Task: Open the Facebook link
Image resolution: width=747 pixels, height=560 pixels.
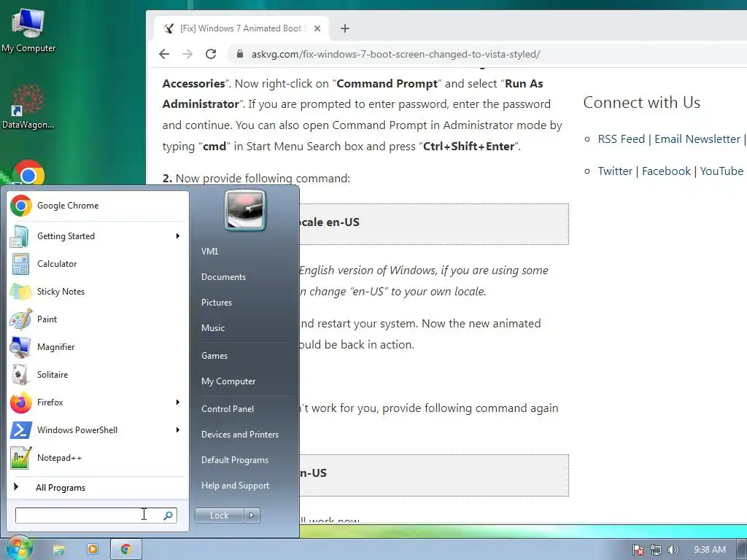Action: (x=666, y=171)
